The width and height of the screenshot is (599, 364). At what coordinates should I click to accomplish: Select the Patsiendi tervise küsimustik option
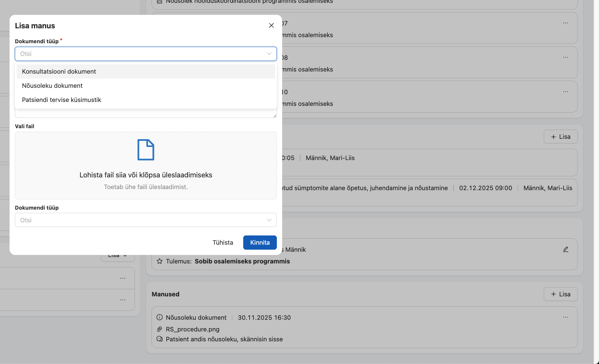(x=62, y=99)
